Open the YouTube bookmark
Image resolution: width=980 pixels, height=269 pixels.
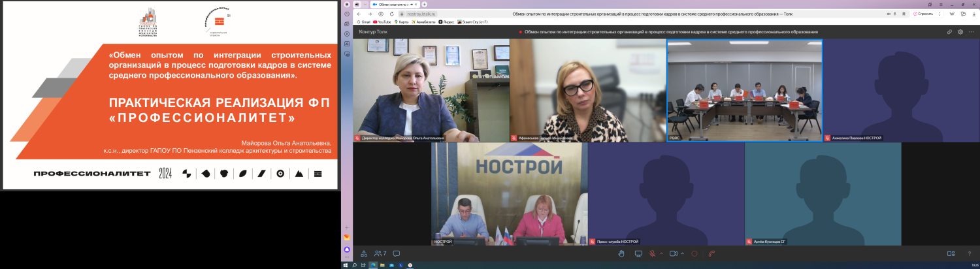[x=382, y=22]
